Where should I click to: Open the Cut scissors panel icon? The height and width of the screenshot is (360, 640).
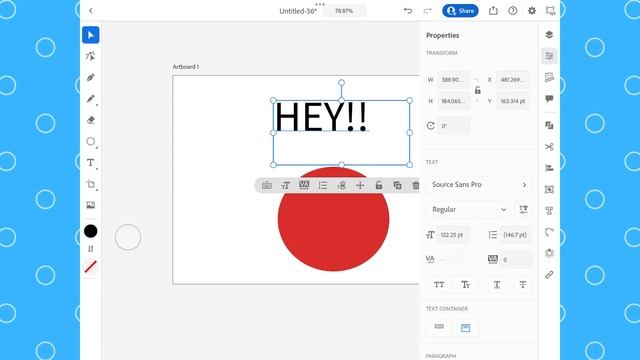549,147
